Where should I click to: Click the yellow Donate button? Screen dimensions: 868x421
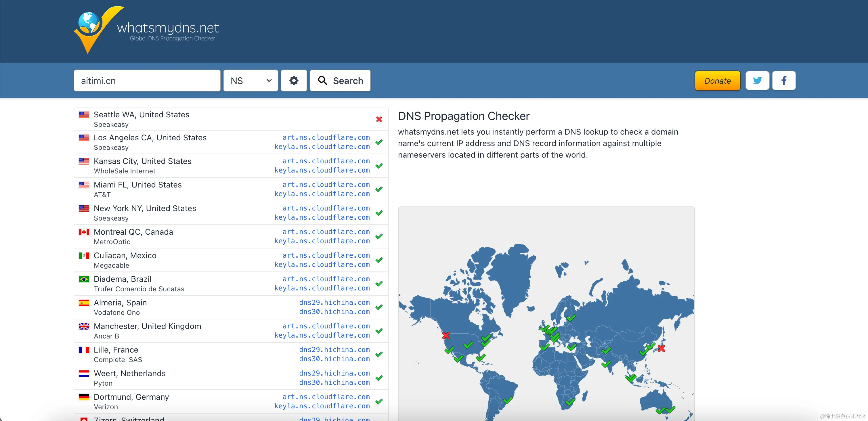[717, 81]
